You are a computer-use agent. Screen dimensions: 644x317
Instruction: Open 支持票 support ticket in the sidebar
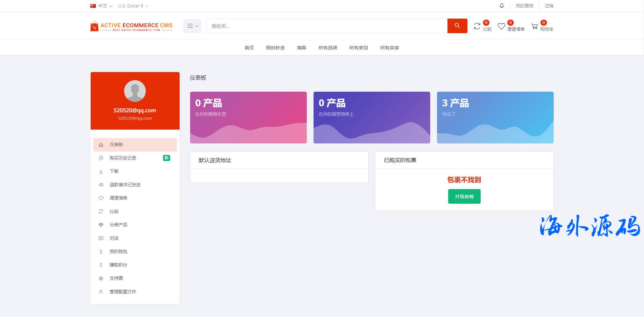116,278
